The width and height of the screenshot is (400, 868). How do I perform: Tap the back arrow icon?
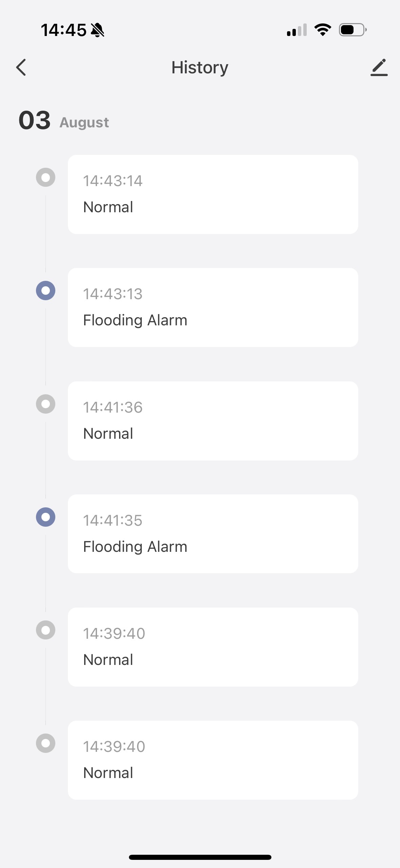pyautogui.click(x=21, y=67)
